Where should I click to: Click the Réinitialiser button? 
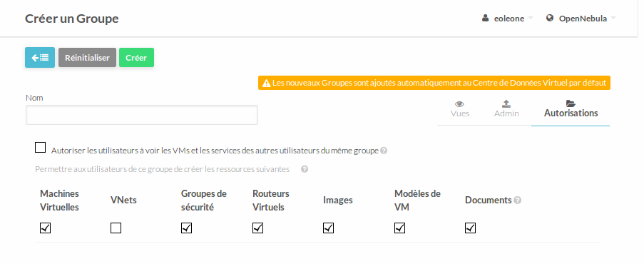pyautogui.click(x=87, y=58)
